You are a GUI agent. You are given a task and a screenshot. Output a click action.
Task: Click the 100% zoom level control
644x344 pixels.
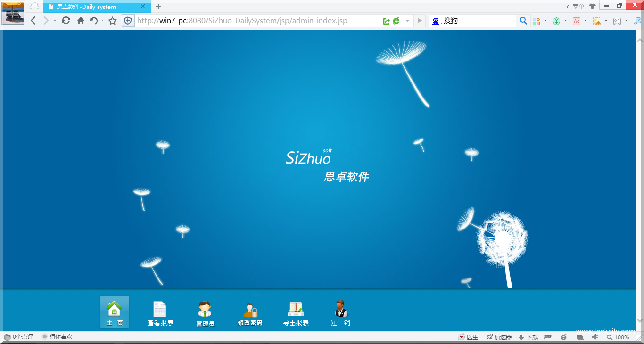(x=618, y=337)
